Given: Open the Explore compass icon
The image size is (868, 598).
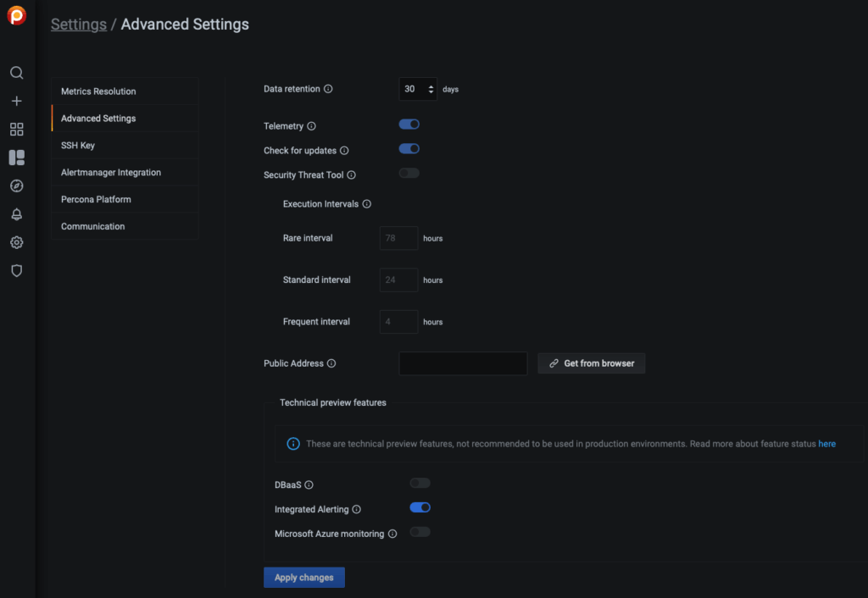Looking at the screenshot, I should tap(17, 185).
